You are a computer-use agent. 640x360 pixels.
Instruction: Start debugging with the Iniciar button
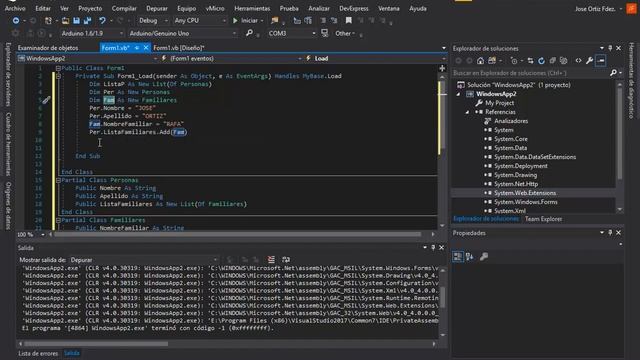245,20
